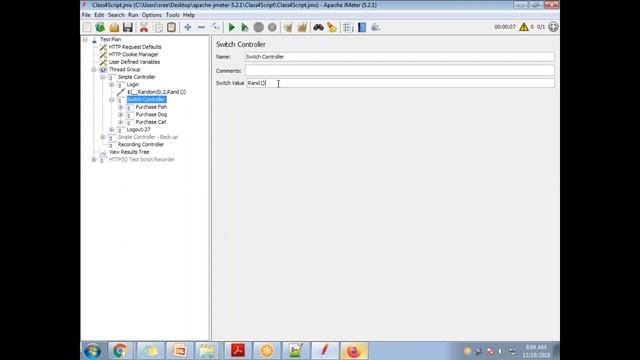Expand the Login node
The width and height of the screenshot is (640, 360).
[x=111, y=84]
